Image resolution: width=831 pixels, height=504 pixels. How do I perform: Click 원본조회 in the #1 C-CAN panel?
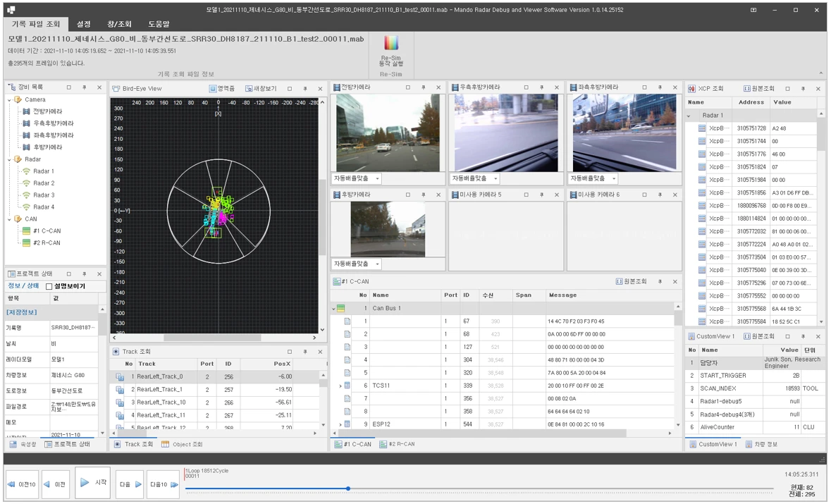pos(620,282)
